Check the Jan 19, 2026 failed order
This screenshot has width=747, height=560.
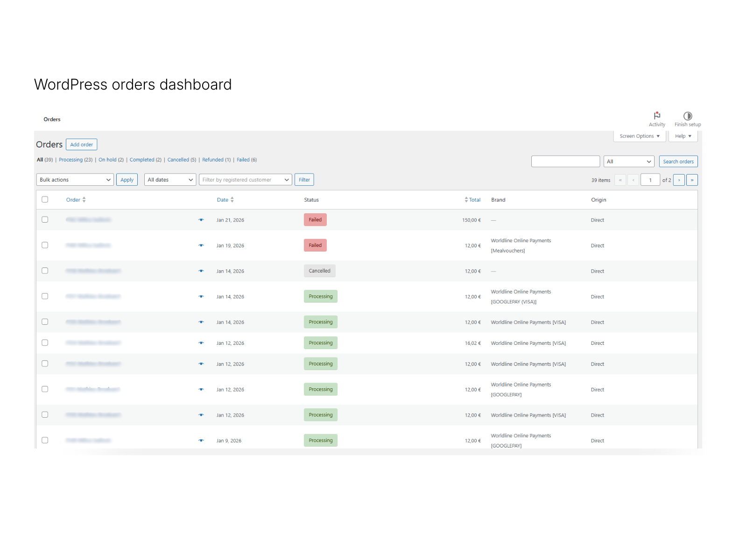45,245
